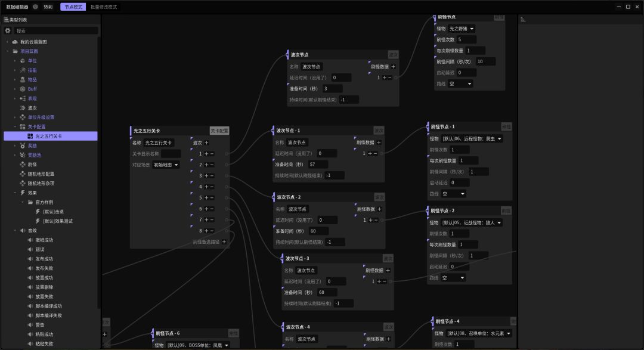644x350 pixels.
Task: Click the 波次 tag on 波次节点 - 1 header
Action: tap(379, 130)
